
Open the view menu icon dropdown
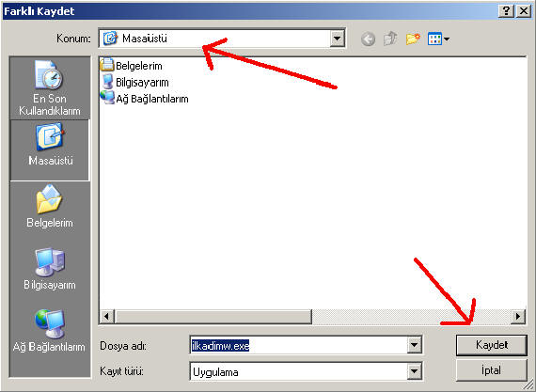438,39
